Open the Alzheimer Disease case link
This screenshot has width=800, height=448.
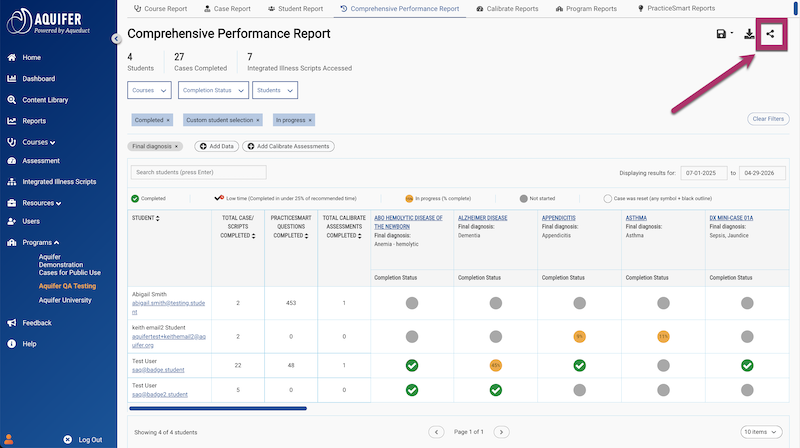point(483,218)
